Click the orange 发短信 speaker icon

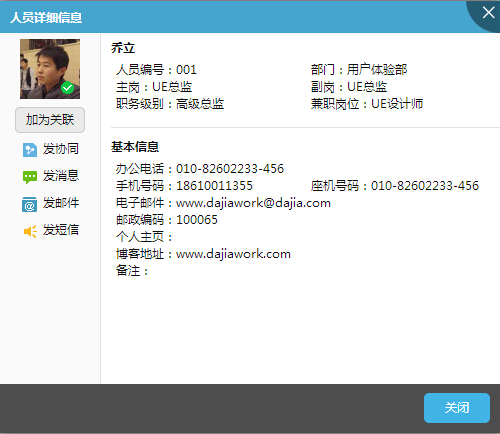point(30,231)
